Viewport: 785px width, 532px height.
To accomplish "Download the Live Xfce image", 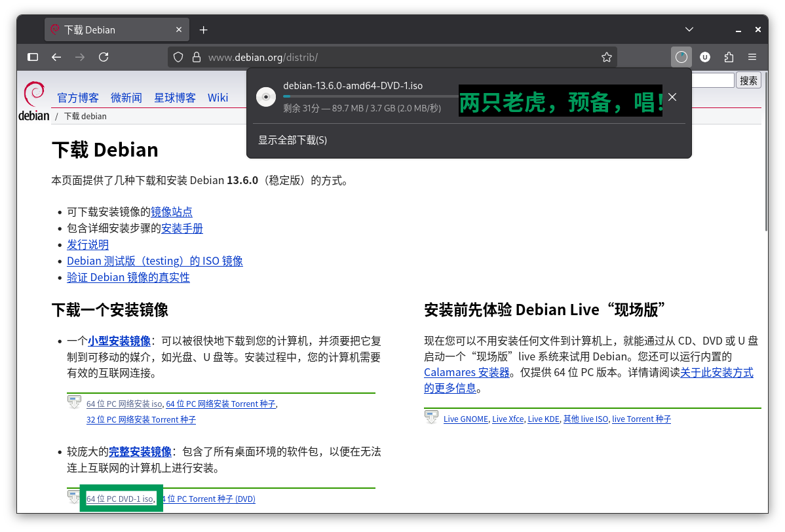I will point(508,419).
